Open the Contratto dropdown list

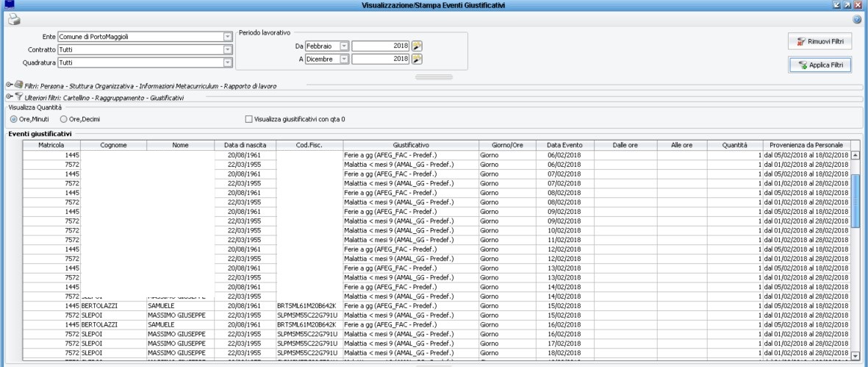coord(227,49)
